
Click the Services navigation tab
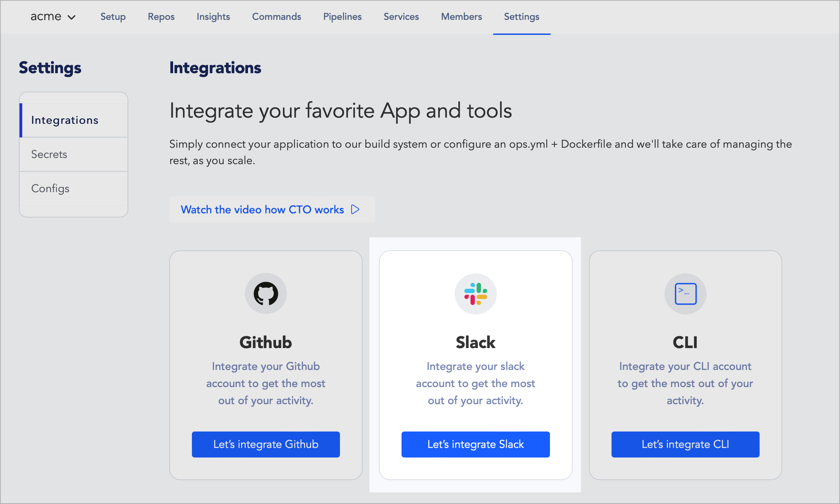402,17
